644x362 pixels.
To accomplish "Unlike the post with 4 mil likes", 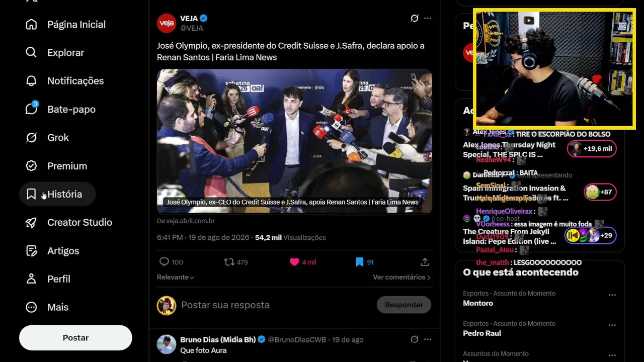I will coord(302,262).
